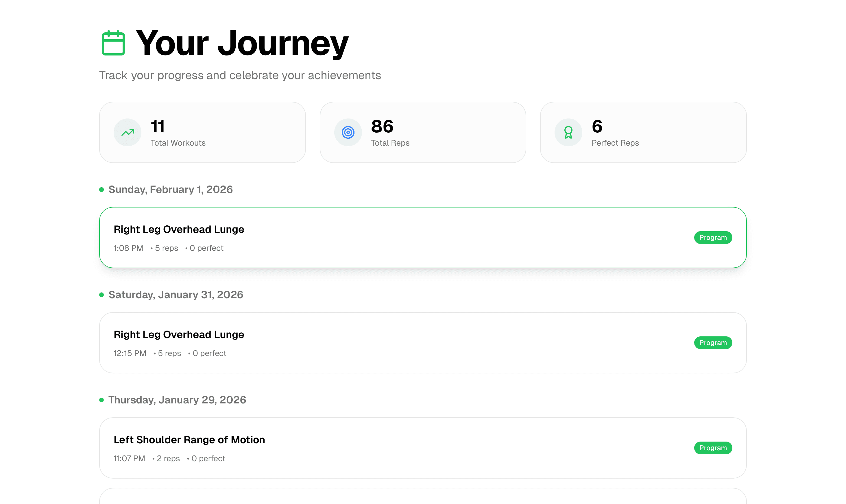This screenshot has height=504, width=846.
Task: Click the trending-up arrow icon for Total Workouts
Action: [128, 132]
